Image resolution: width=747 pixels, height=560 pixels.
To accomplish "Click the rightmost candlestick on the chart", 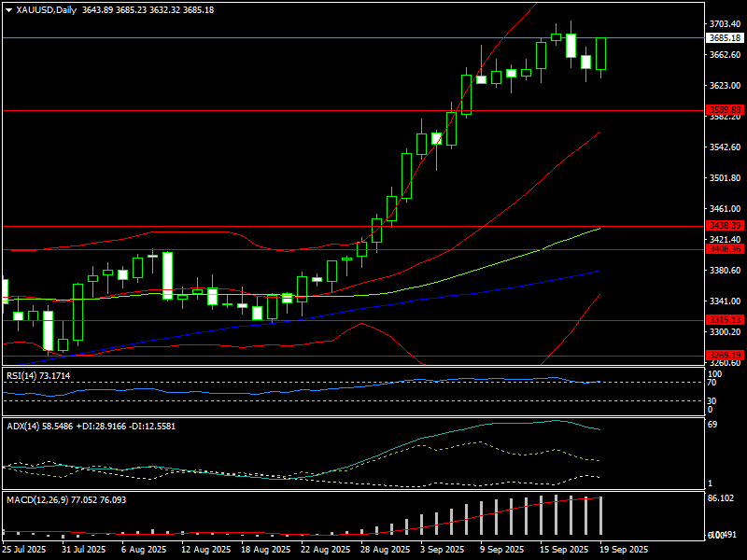I will [600, 54].
